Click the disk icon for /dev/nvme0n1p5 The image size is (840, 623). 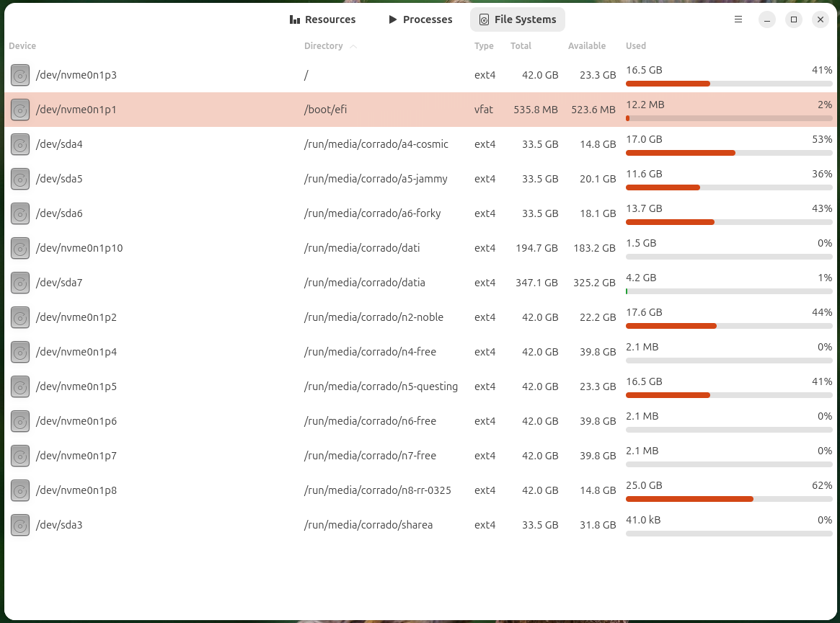pos(20,386)
